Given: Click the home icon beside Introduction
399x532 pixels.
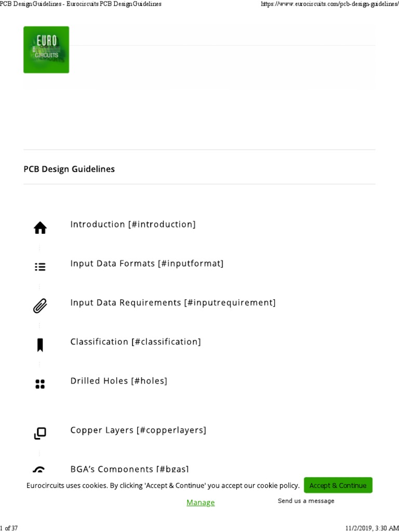Looking at the screenshot, I should [x=40, y=228].
